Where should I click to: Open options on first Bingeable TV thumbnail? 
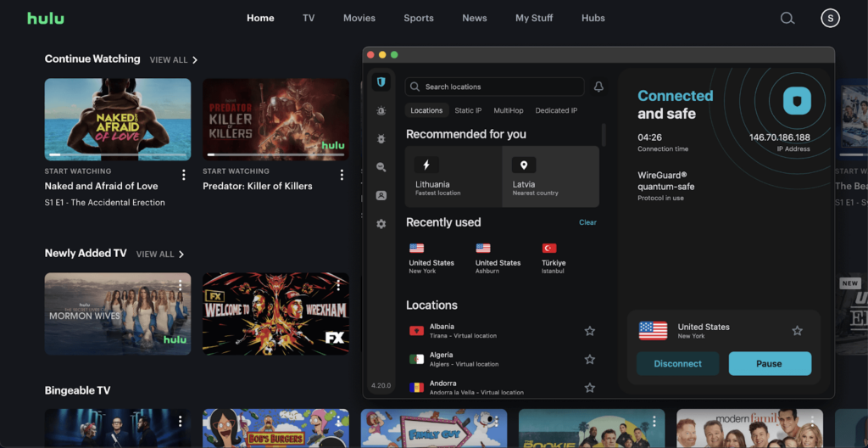click(180, 422)
